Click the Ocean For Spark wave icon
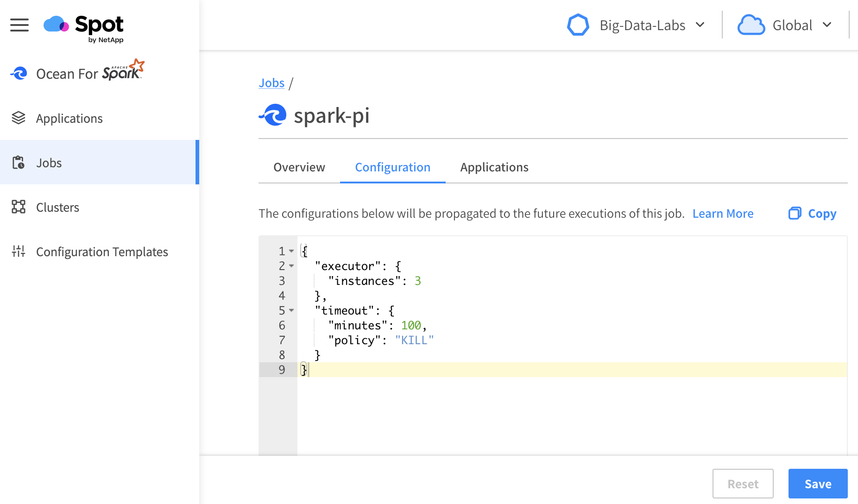The image size is (858, 504). coord(19,73)
